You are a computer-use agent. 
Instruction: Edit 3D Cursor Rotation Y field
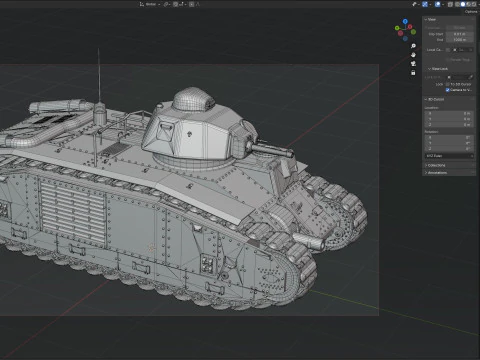tap(449, 143)
